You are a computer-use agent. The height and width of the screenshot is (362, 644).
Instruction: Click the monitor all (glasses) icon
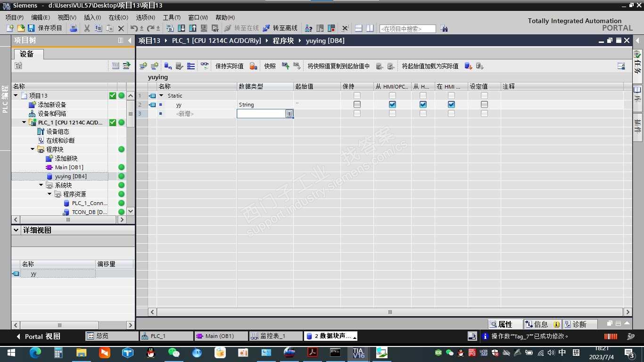[205, 66]
